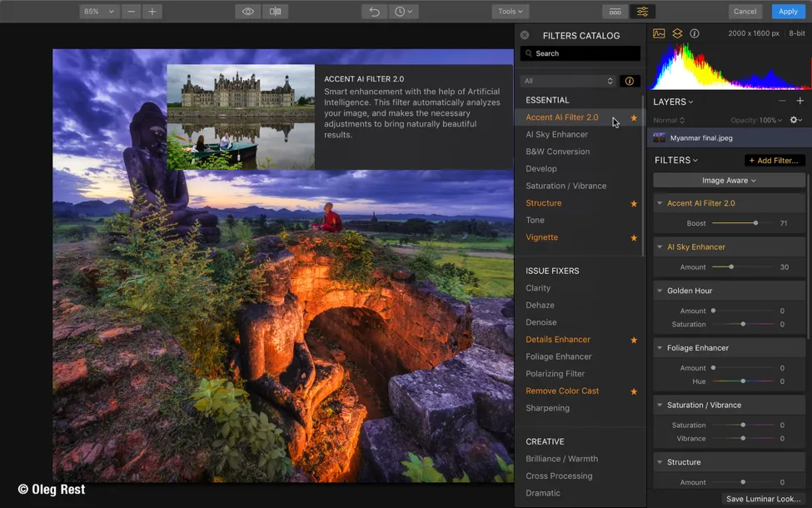Open the Image Aware workspace dropdown
The image size is (812, 508).
tap(729, 180)
